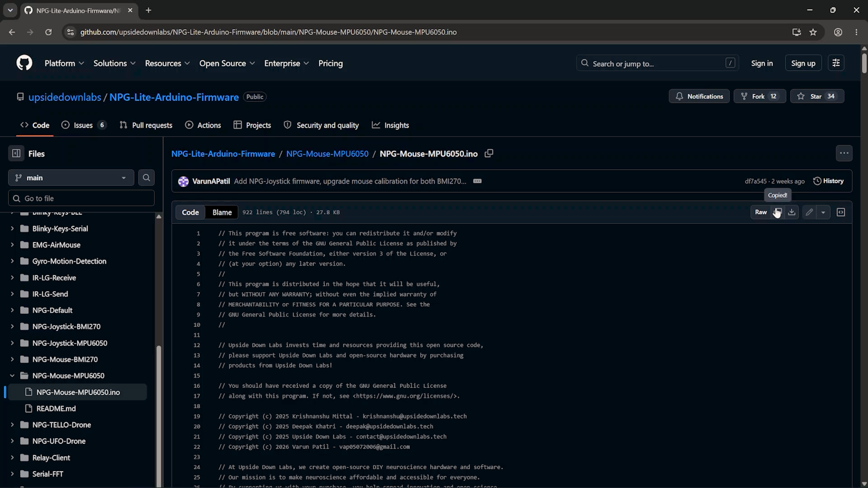Bookmark this page with the star icon
The height and width of the screenshot is (488, 868).
click(x=813, y=32)
